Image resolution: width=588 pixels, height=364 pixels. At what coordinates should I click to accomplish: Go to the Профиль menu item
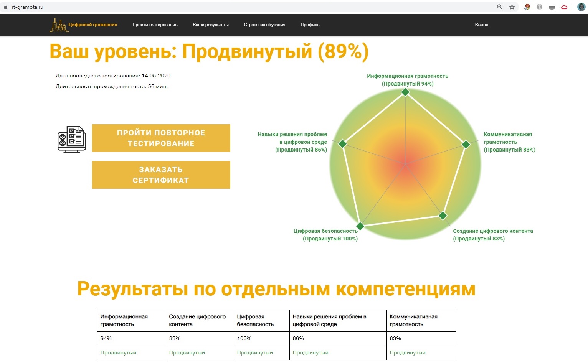click(x=310, y=25)
